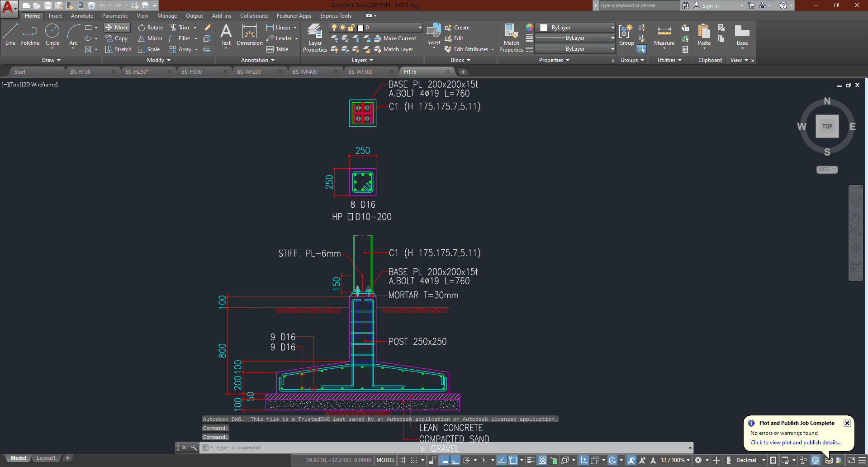868x467 pixels.
Task: Toggle MODEL space button in status bar
Action: (x=385, y=460)
